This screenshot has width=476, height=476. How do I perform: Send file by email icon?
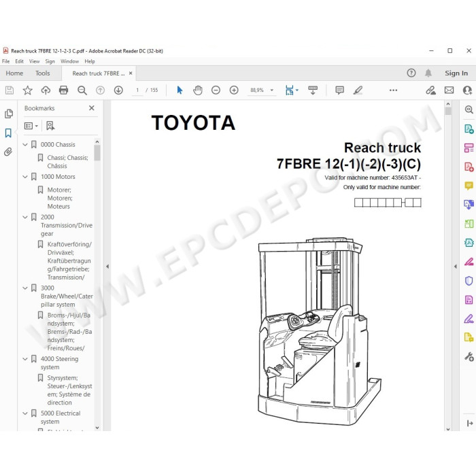[x=449, y=90]
